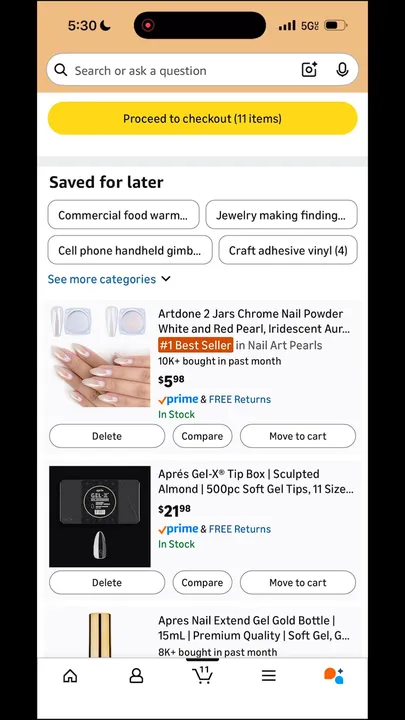Delete the Aprés Gel-X Tip Box item
Screen dimensions: 405x720
tap(107, 582)
